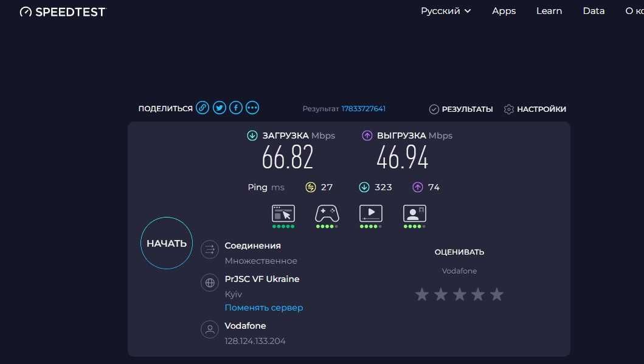Rate Vodafone four stars
644x364 pixels.
[477, 294]
